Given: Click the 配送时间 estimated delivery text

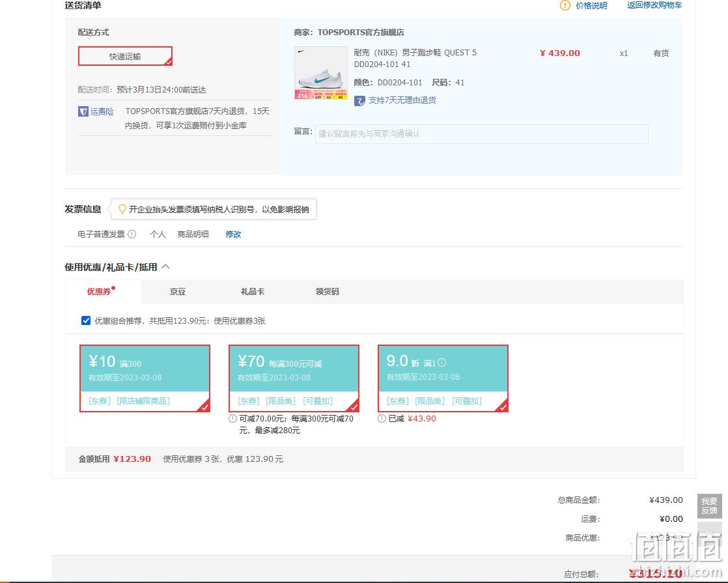Looking at the screenshot, I should pyautogui.click(x=142, y=90).
